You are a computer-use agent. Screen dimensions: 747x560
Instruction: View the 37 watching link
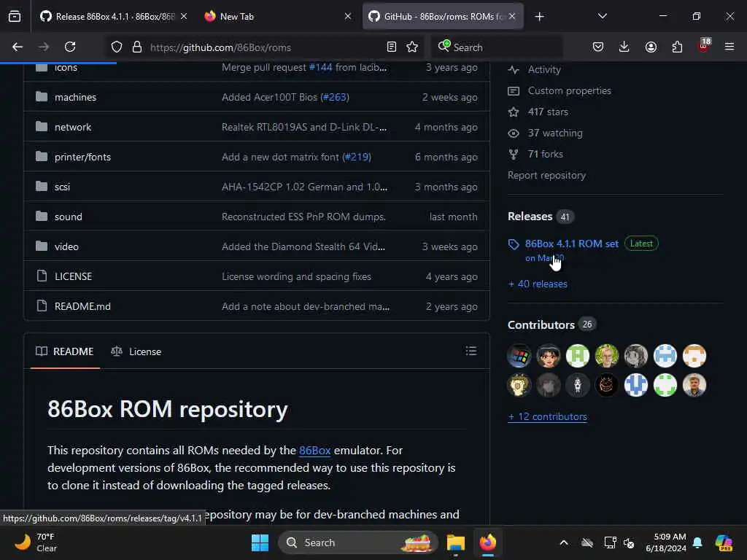[x=555, y=133]
